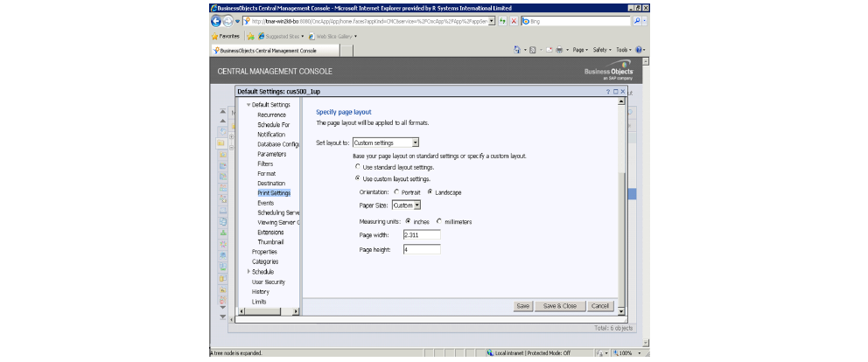Click the Save & Close button
The height and width of the screenshot is (362, 868).
(x=559, y=306)
